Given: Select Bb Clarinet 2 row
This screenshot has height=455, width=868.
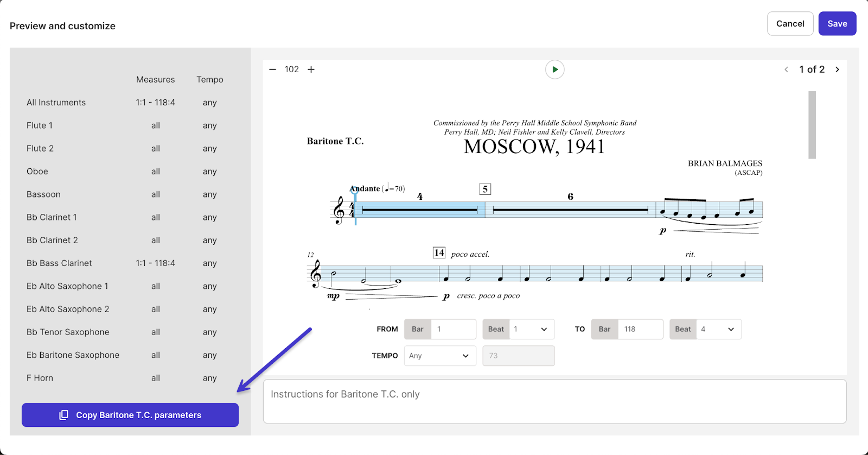Looking at the screenshot, I should tap(130, 240).
